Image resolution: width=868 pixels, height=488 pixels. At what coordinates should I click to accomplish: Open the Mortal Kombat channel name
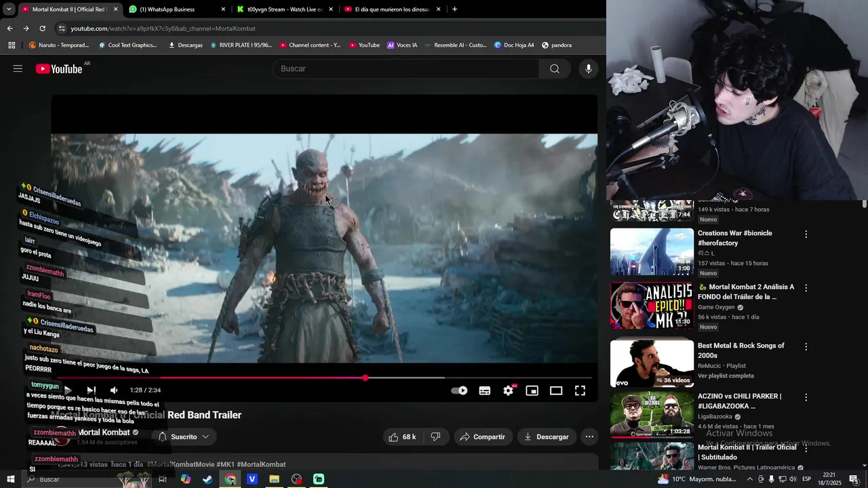click(104, 432)
